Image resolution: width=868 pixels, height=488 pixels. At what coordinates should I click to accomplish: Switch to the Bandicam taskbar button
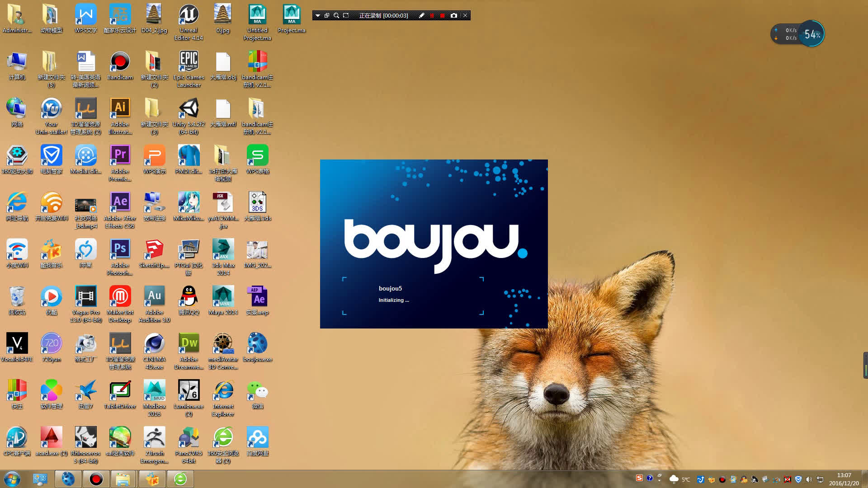(x=96, y=479)
